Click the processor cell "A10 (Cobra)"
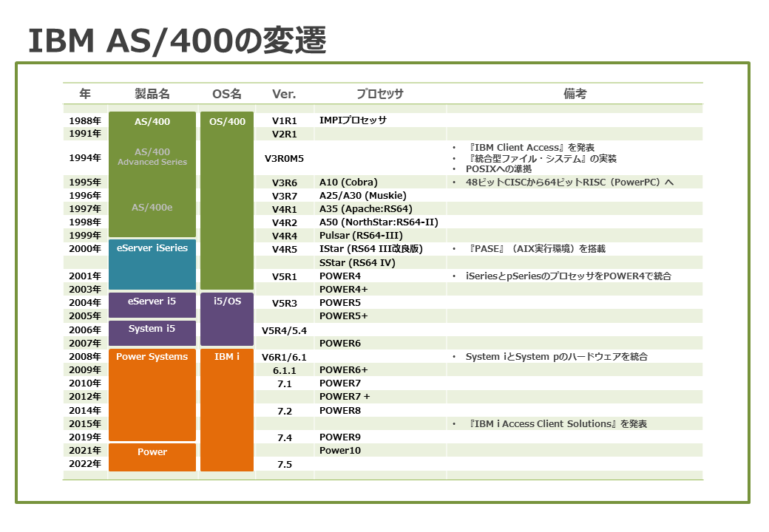Viewport: 769px width, 532px height. pos(348,183)
